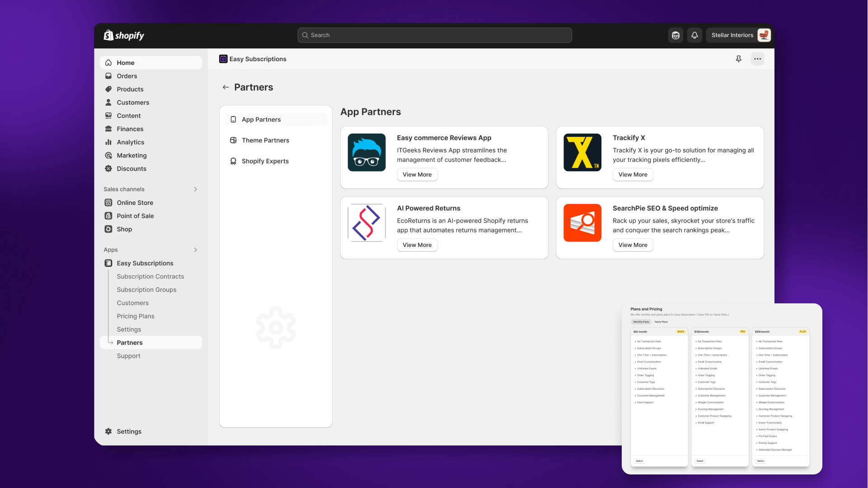The height and width of the screenshot is (488, 868).
Task: Focus the Search field
Action: pos(435,35)
